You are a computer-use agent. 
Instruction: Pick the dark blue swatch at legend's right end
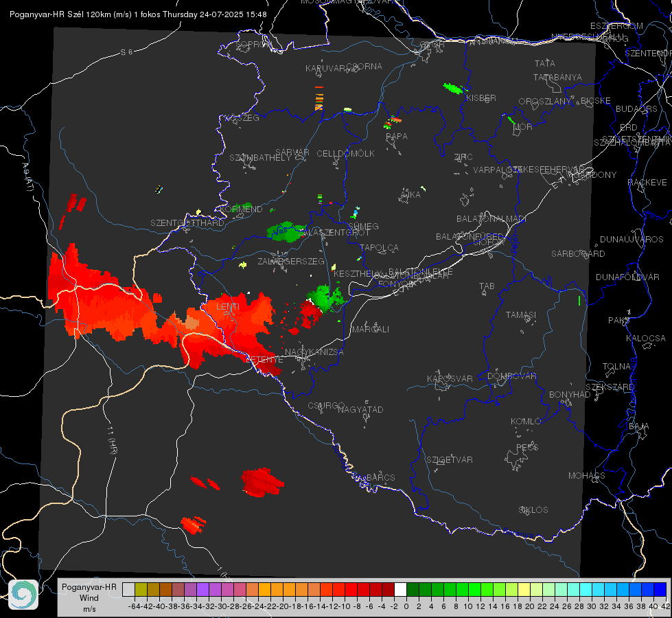(x=660, y=589)
